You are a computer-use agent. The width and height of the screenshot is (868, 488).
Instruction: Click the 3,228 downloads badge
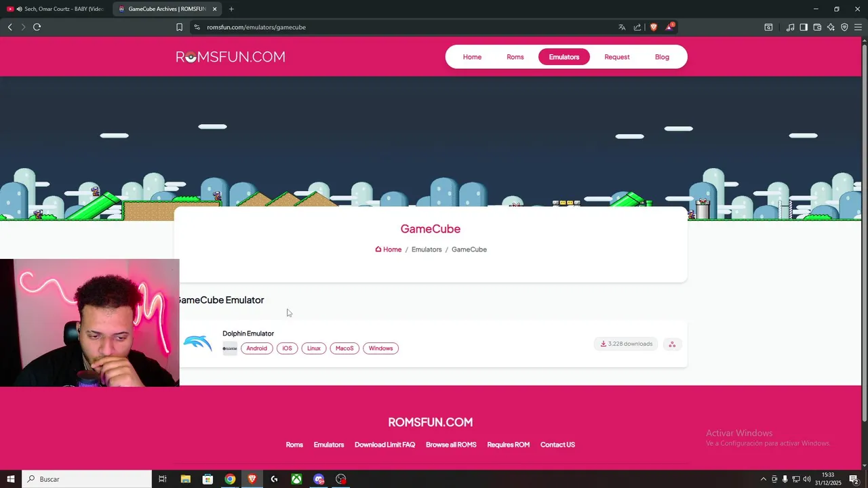point(626,344)
